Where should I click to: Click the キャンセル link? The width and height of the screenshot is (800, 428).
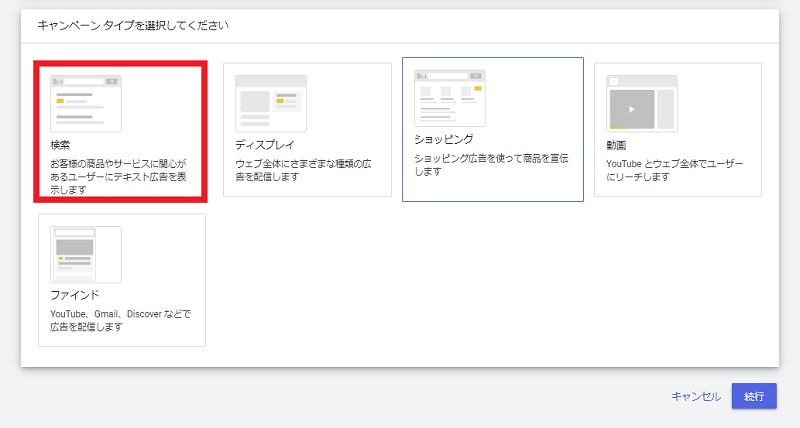click(x=696, y=396)
